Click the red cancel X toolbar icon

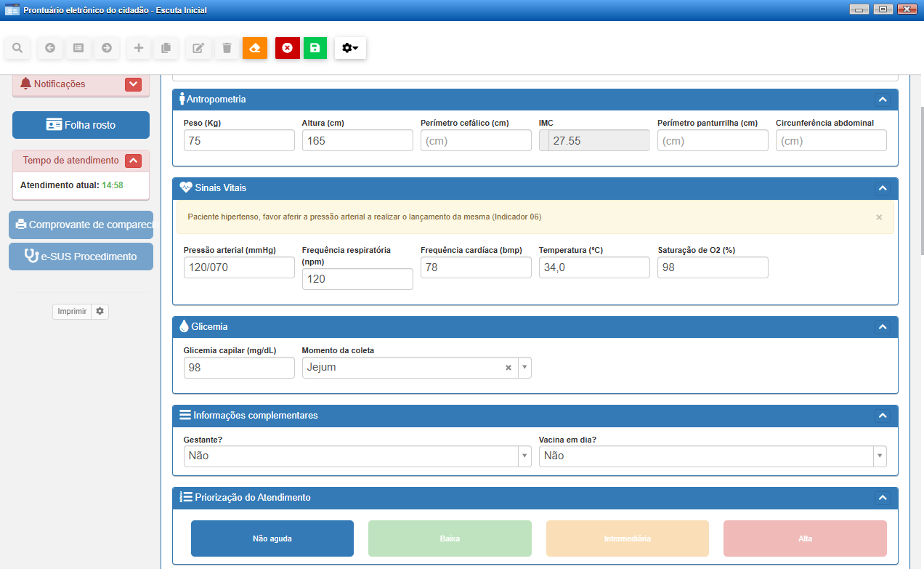(287, 48)
